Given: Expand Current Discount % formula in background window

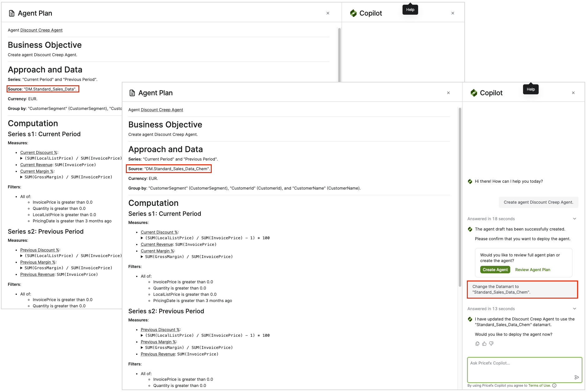Looking at the screenshot, I should tap(22, 158).
